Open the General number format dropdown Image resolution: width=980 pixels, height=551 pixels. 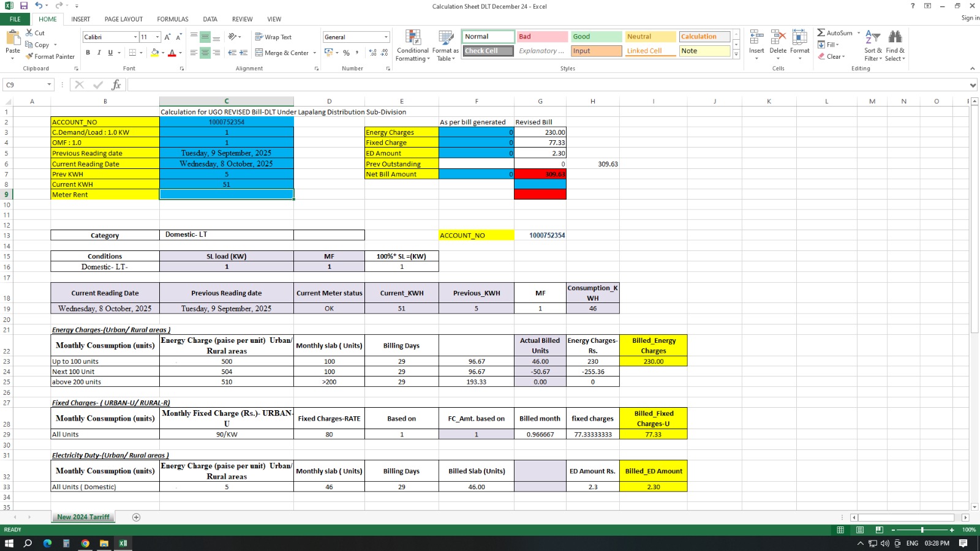click(x=386, y=37)
